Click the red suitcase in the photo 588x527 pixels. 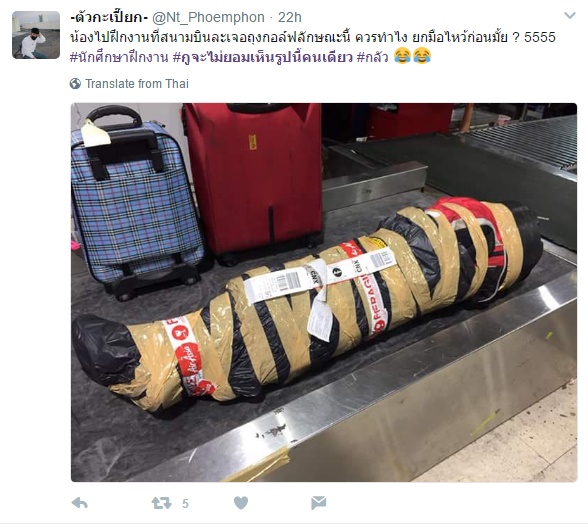(x=252, y=180)
